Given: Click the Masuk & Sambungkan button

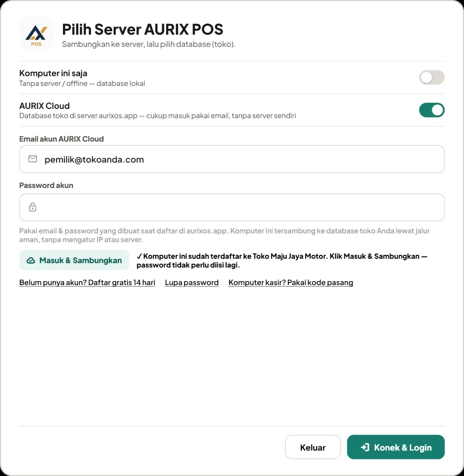Looking at the screenshot, I should (74, 260).
